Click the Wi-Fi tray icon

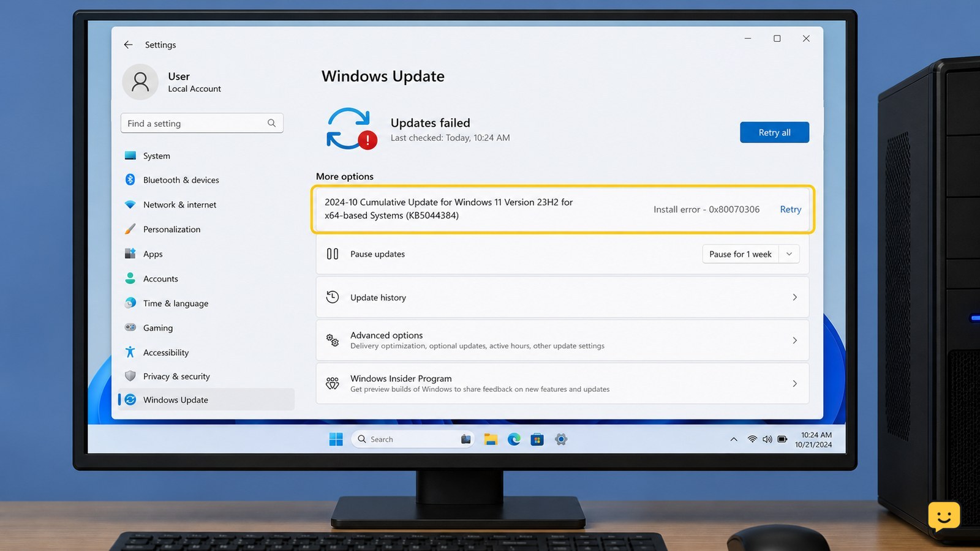tap(752, 439)
